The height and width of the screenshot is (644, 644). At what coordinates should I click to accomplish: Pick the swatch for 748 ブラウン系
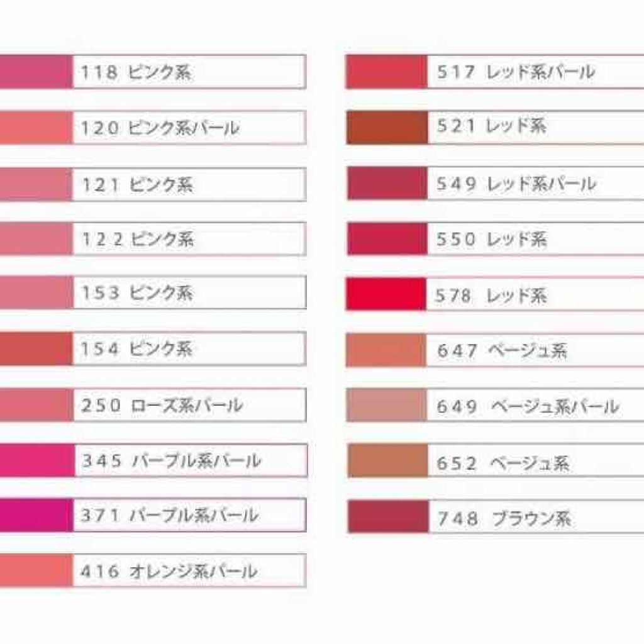[x=387, y=517]
